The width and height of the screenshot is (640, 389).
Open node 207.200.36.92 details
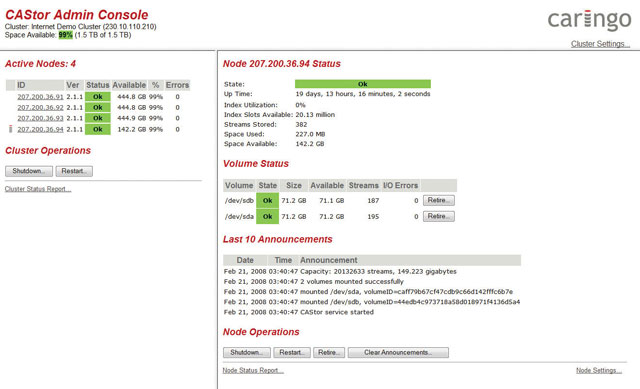pos(40,107)
